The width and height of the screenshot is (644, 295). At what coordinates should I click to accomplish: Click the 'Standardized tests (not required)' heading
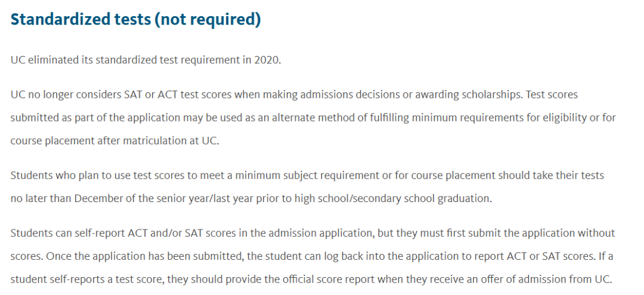135,19
